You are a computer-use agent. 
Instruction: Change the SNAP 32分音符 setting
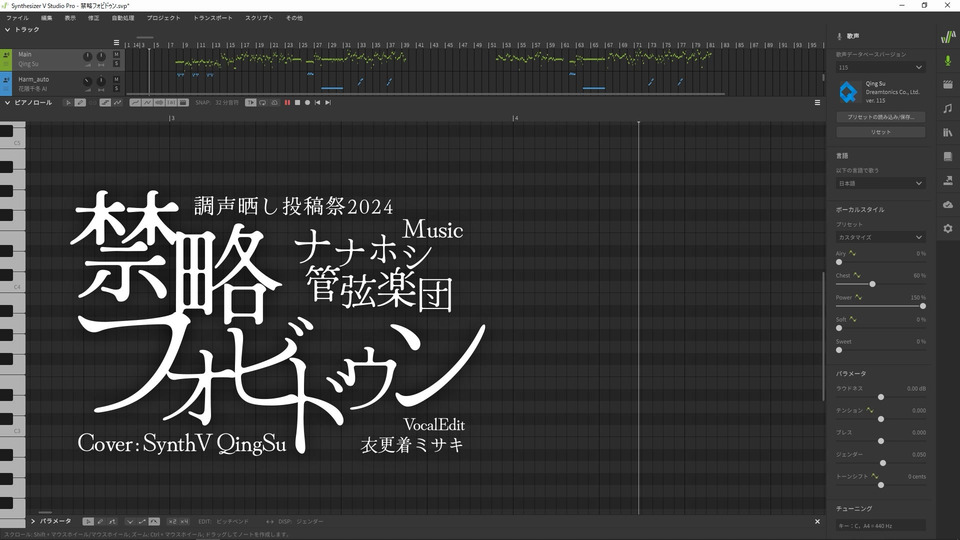(227, 103)
